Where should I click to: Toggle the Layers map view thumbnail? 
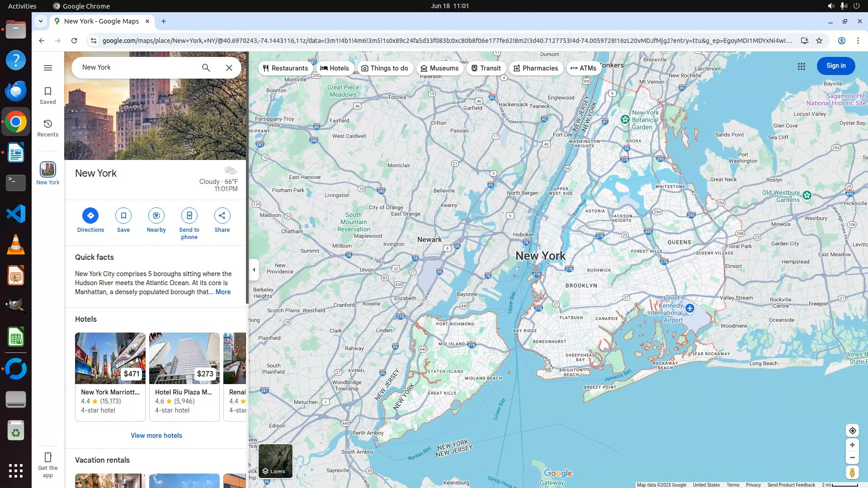[275, 461]
